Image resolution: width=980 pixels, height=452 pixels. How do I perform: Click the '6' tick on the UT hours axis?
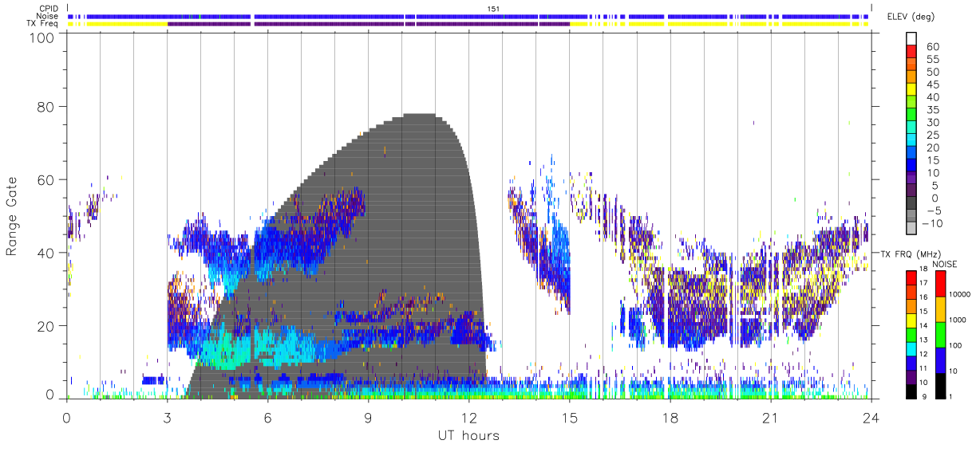pos(267,418)
